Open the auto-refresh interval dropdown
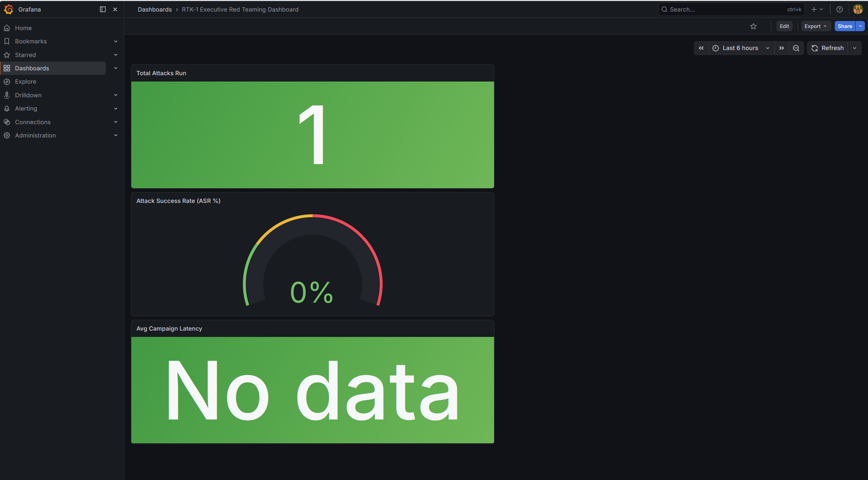Viewport: 868px width, 480px height. point(854,48)
